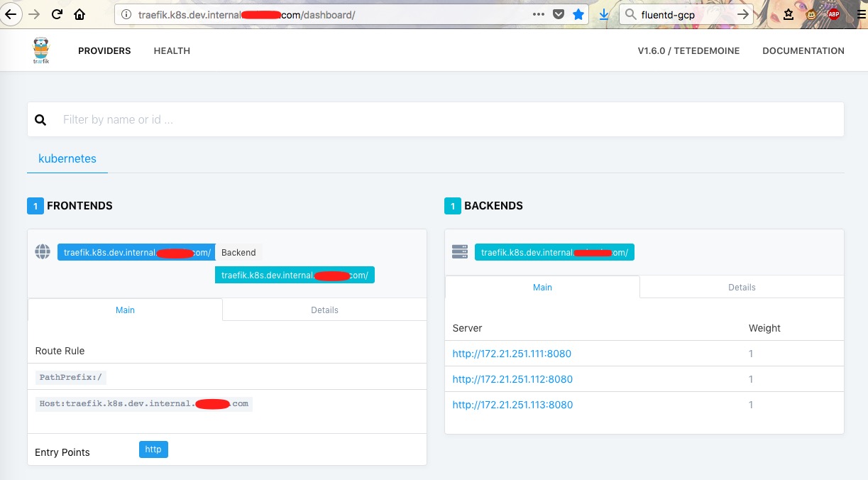
Task: Select the kubernetes provider tab
Action: pos(67,158)
